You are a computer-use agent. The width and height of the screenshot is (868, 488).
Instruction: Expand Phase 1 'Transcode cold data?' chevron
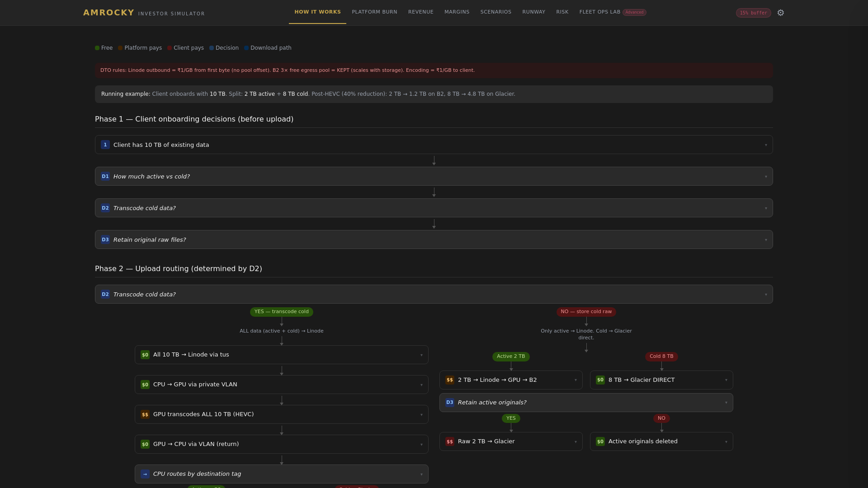coord(766,208)
